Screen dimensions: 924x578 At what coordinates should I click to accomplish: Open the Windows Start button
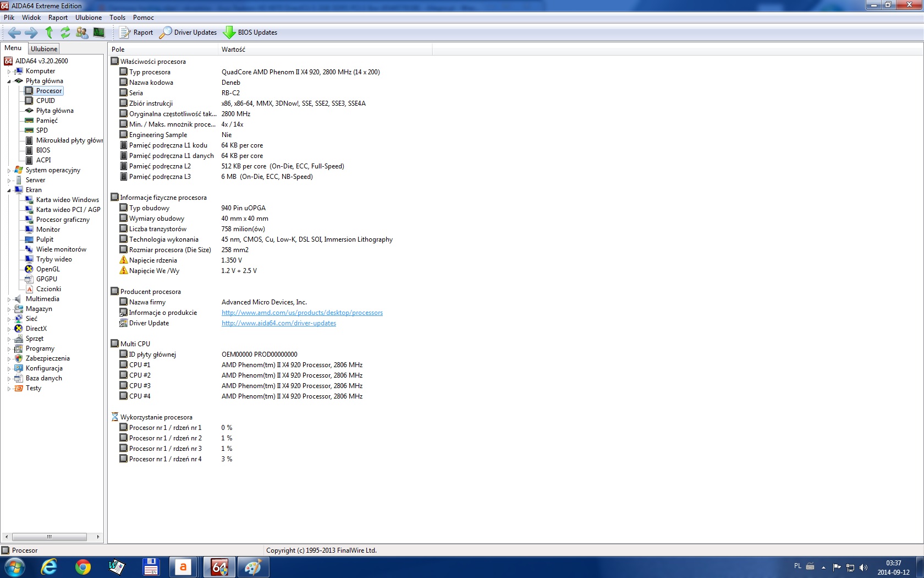(14, 567)
